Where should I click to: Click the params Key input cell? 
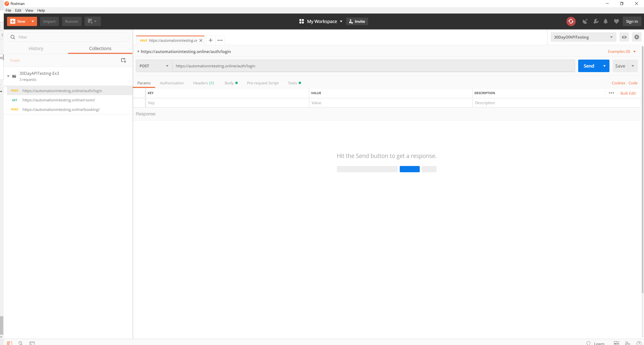click(x=227, y=103)
